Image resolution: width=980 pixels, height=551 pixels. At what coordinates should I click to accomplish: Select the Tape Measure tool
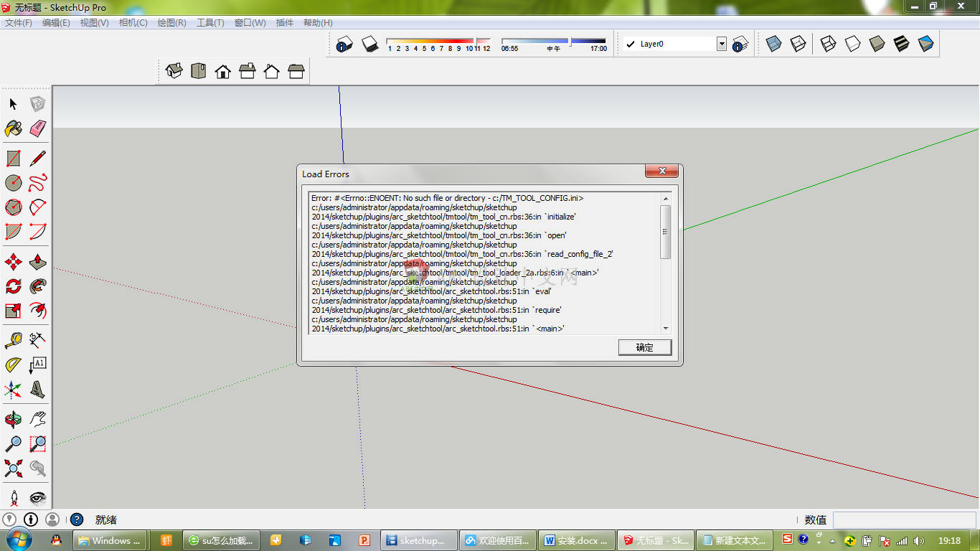pyautogui.click(x=13, y=340)
